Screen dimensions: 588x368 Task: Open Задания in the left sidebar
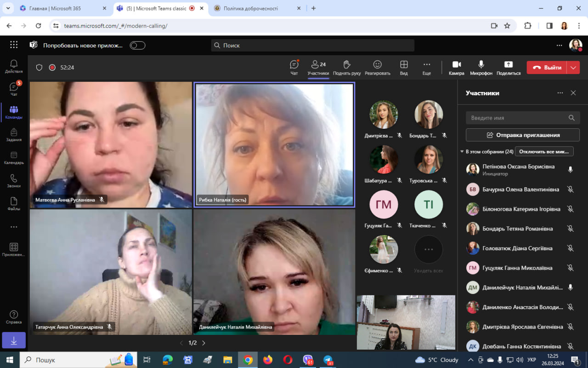[x=14, y=135]
